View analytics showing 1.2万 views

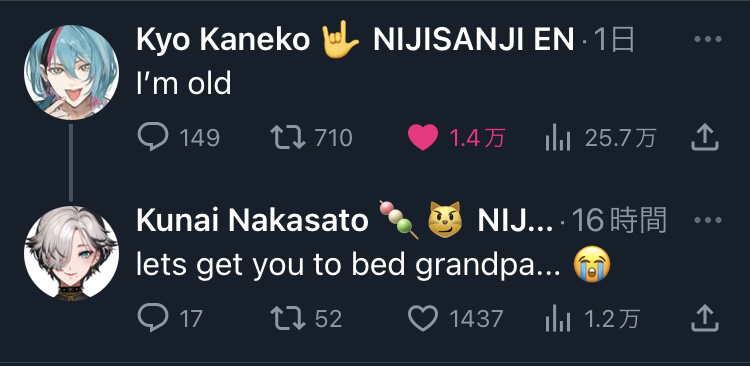[558, 320]
